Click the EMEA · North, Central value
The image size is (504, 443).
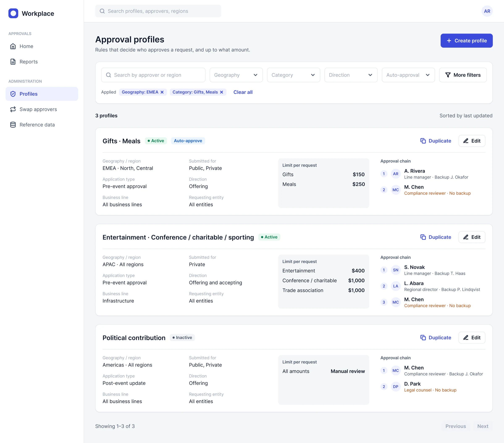tap(128, 168)
